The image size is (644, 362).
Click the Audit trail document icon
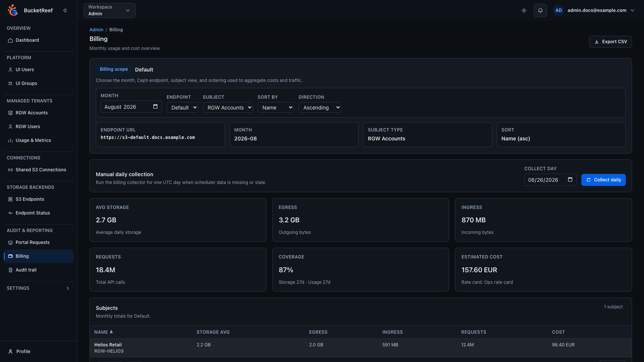[10, 270]
